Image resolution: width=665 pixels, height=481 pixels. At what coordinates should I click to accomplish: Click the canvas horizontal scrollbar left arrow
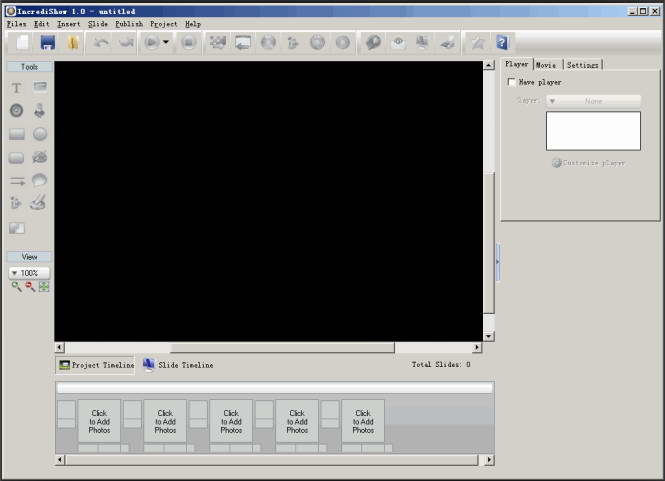60,348
